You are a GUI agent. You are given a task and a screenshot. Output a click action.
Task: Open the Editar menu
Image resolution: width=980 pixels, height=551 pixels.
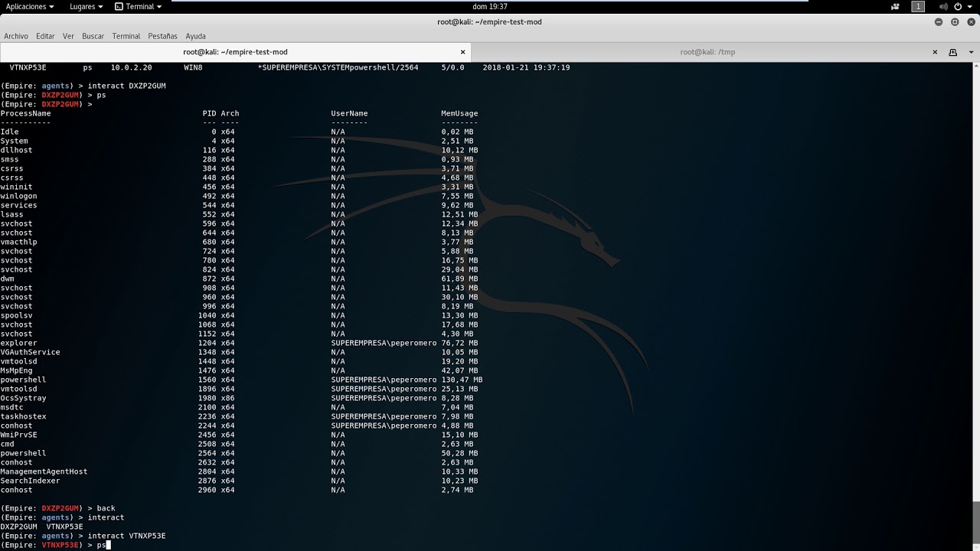[45, 36]
